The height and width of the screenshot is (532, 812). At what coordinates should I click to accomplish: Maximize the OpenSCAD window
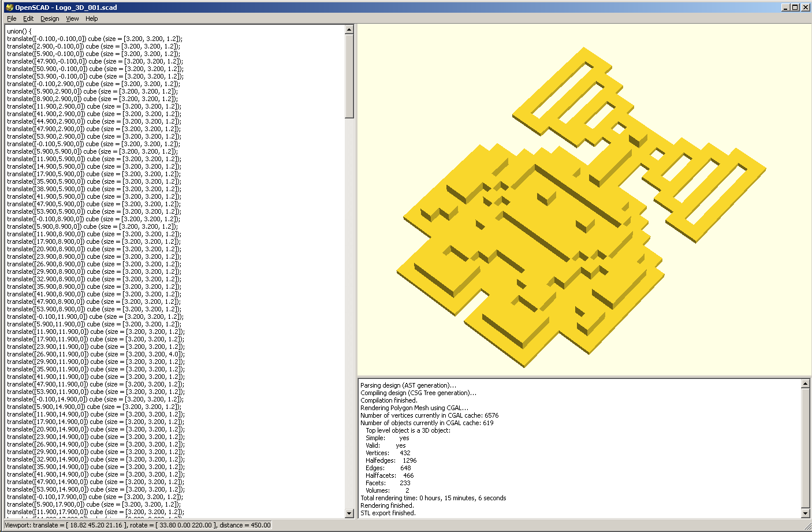[x=795, y=8]
